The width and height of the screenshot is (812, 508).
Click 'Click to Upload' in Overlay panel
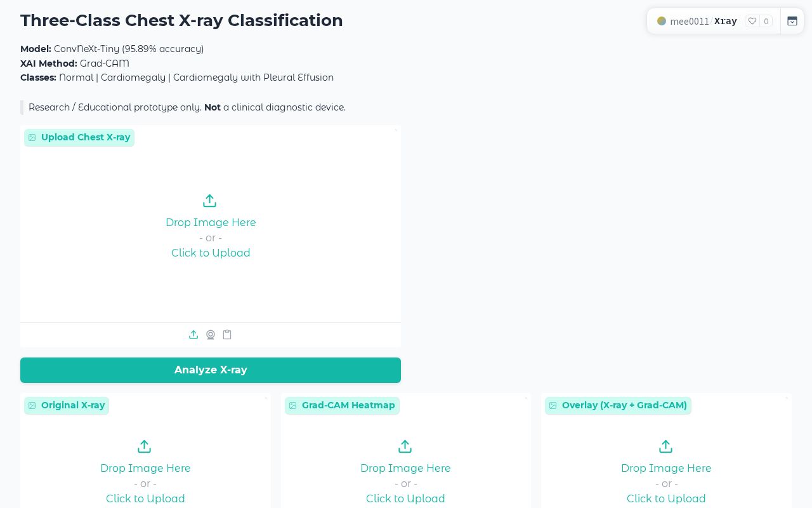point(666,498)
